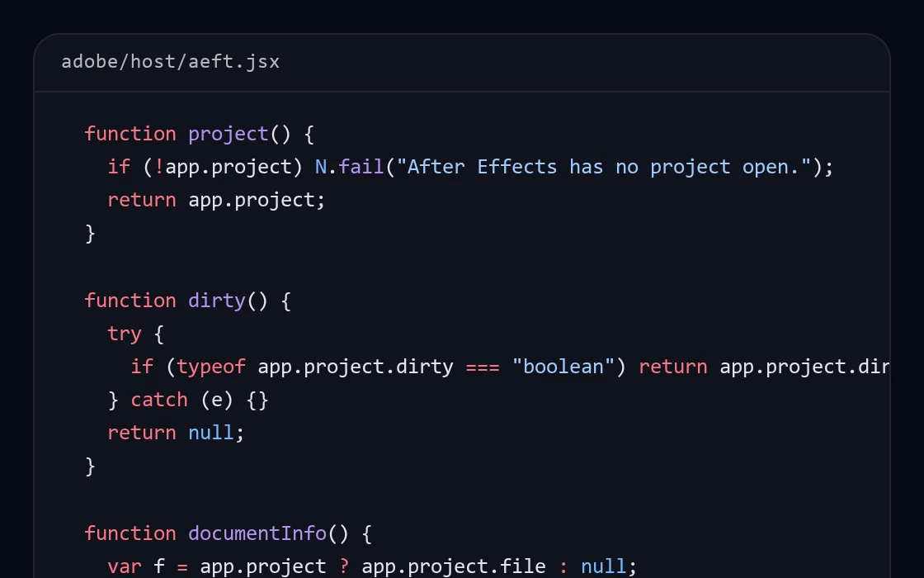Click the line "function documentInfo() {"
This screenshot has width=924, height=578.
click(228, 533)
